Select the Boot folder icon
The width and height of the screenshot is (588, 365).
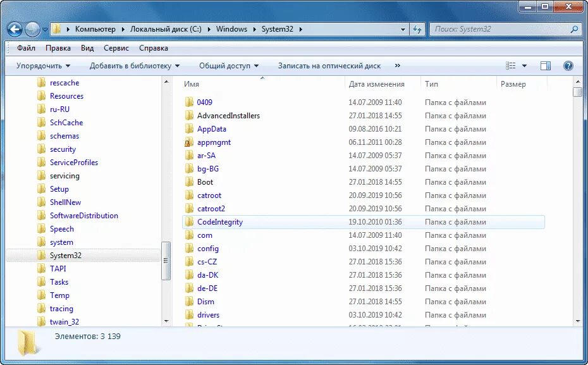point(190,182)
